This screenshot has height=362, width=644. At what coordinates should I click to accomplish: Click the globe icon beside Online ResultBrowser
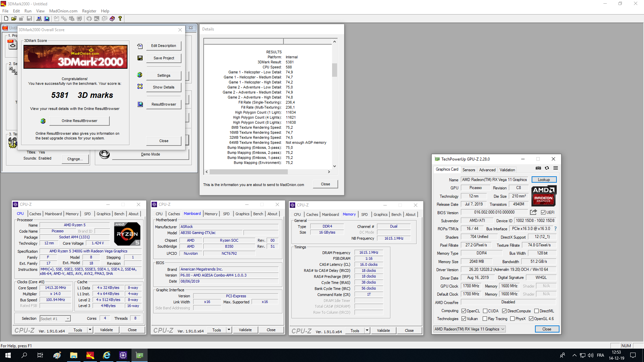tap(43, 121)
